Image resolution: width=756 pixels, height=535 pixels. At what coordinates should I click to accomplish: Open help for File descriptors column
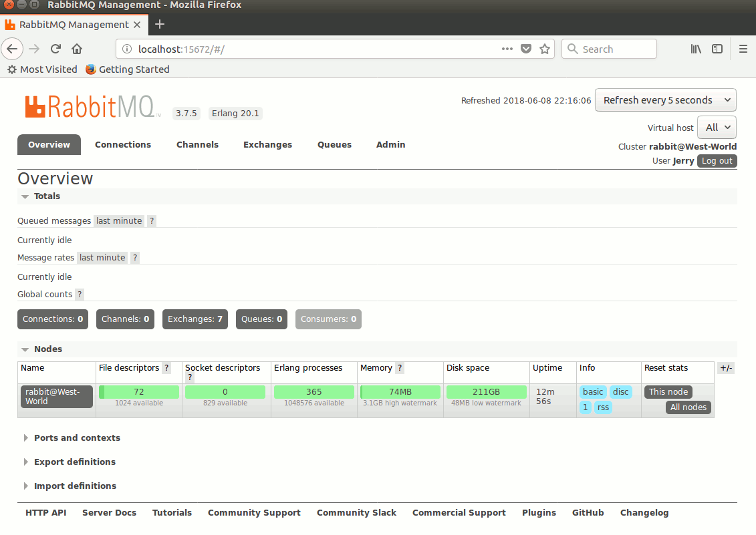coord(166,368)
